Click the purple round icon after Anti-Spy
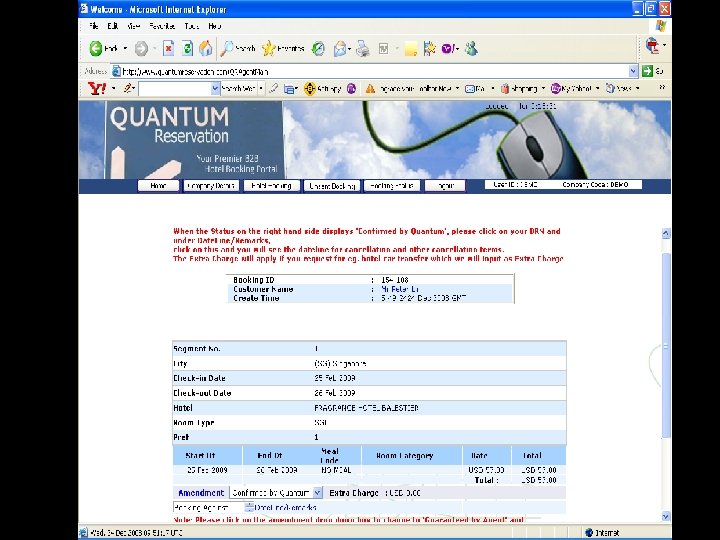720x540 pixels. point(351,89)
